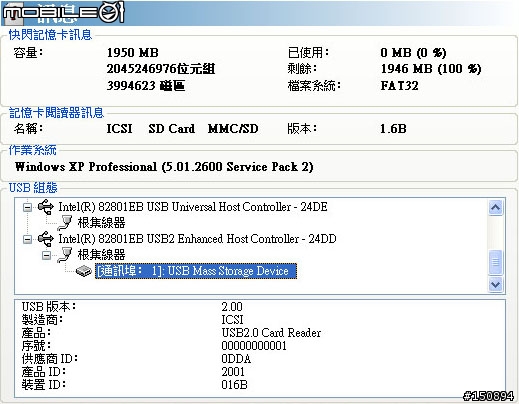Collapse the second root hub node
Viewport: 519px width, 404px height.
point(47,255)
